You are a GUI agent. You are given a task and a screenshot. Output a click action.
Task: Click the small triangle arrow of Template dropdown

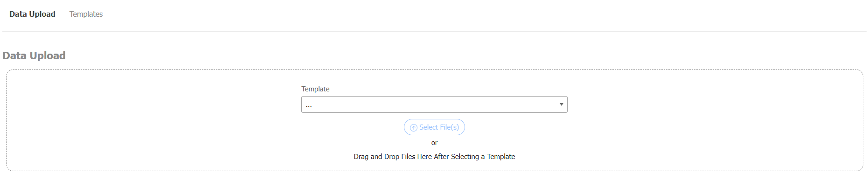561,104
